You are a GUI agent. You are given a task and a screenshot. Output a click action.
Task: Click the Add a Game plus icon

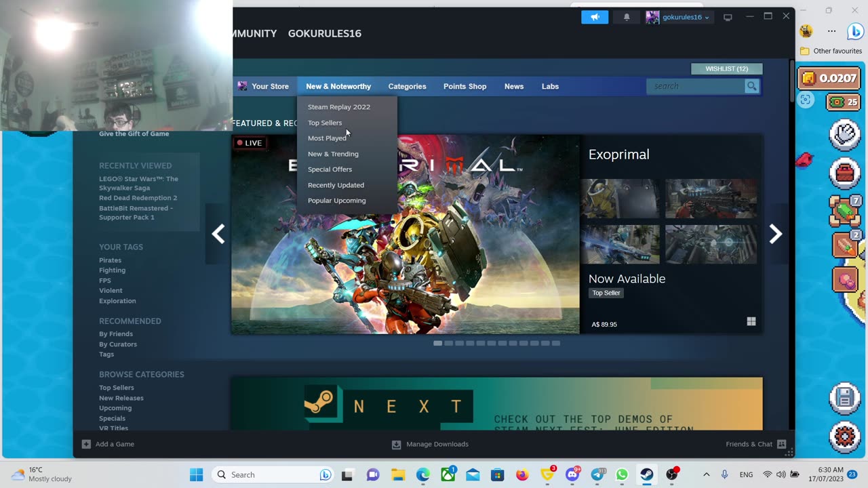[86, 444]
